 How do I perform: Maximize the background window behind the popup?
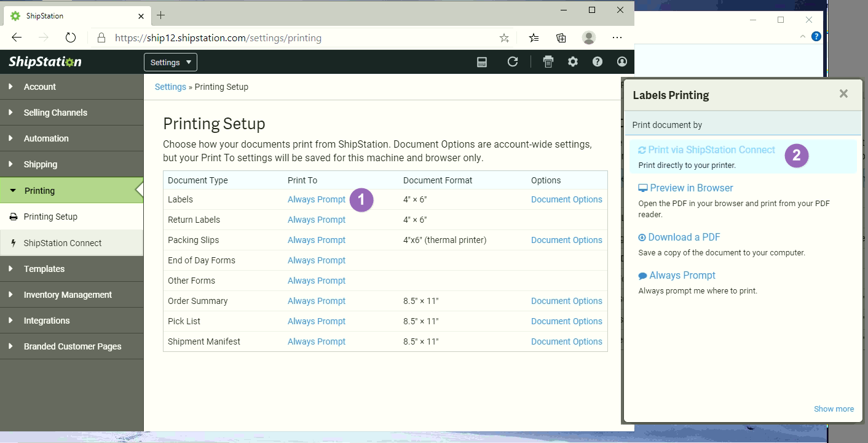[x=781, y=20]
